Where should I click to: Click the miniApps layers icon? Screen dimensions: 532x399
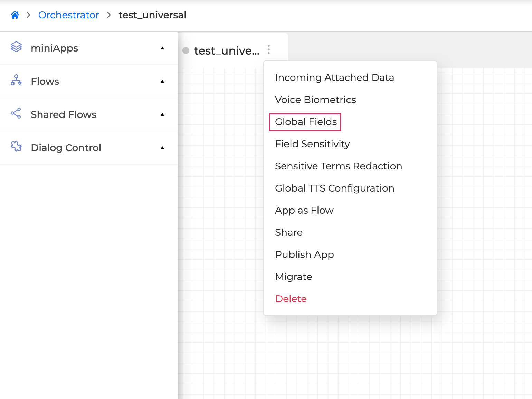click(16, 48)
